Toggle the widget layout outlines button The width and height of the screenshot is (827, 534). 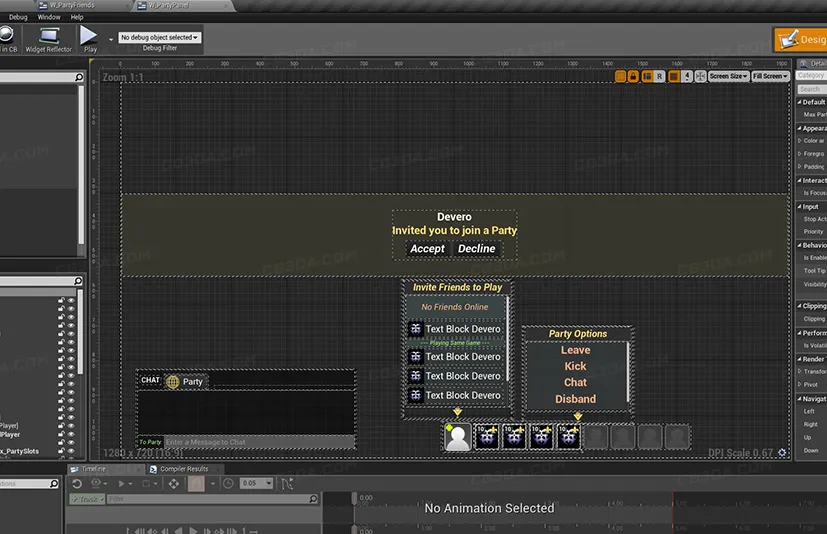coord(620,77)
